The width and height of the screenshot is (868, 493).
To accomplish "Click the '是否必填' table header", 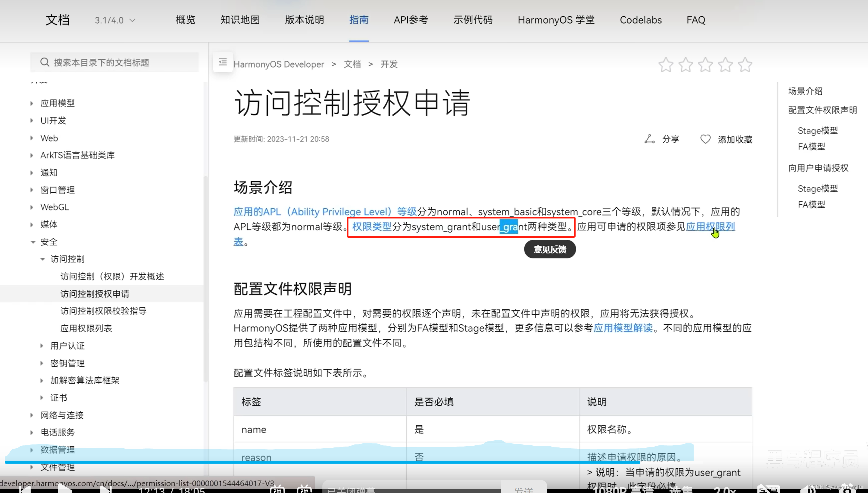I will tap(493, 402).
